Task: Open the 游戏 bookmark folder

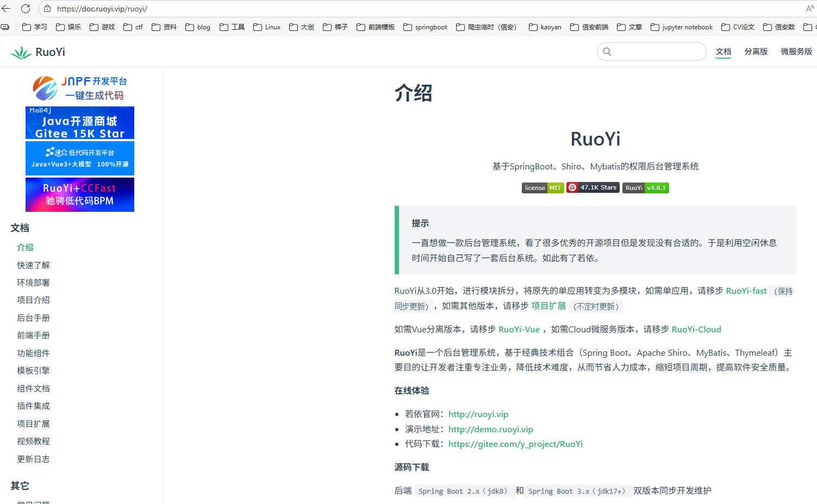Action: (x=102, y=27)
